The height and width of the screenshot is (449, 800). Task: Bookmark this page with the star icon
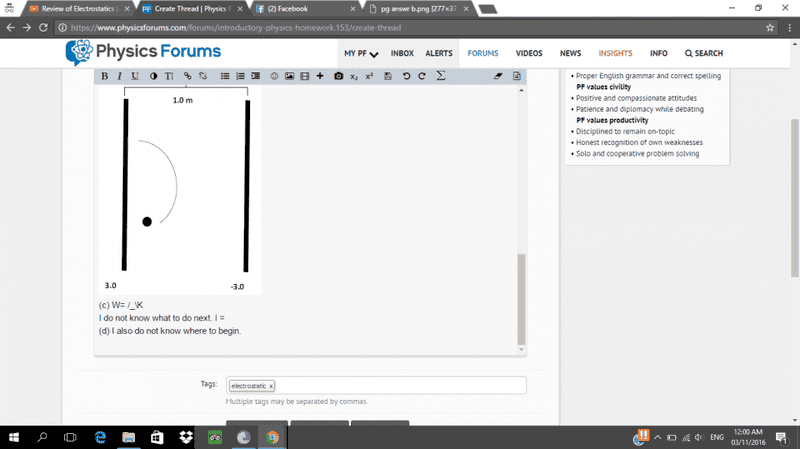pyautogui.click(x=770, y=28)
